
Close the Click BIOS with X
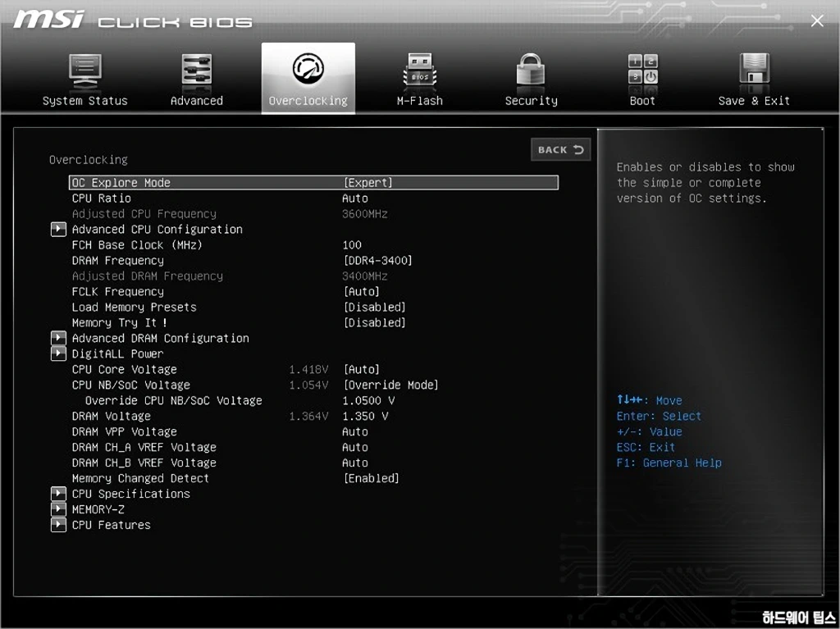click(817, 21)
